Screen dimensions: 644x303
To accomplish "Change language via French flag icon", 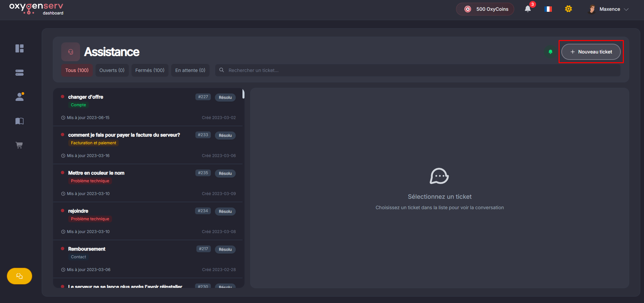I will (x=548, y=9).
